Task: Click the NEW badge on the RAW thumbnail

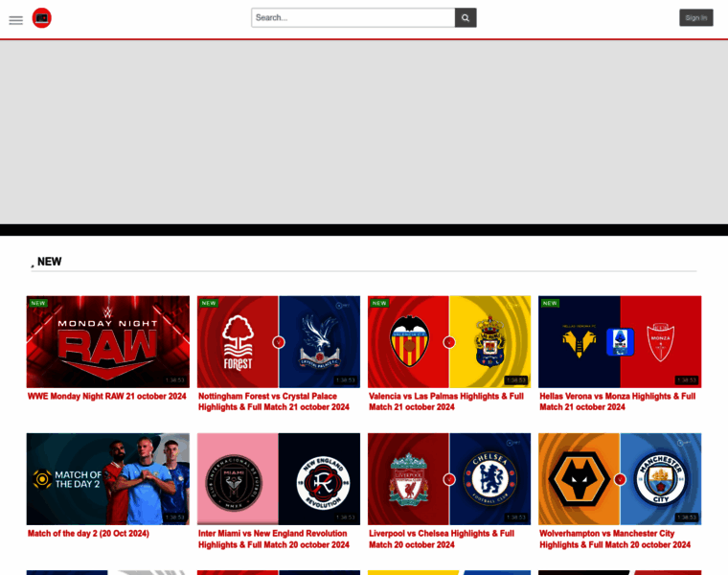Action: pos(38,303)
